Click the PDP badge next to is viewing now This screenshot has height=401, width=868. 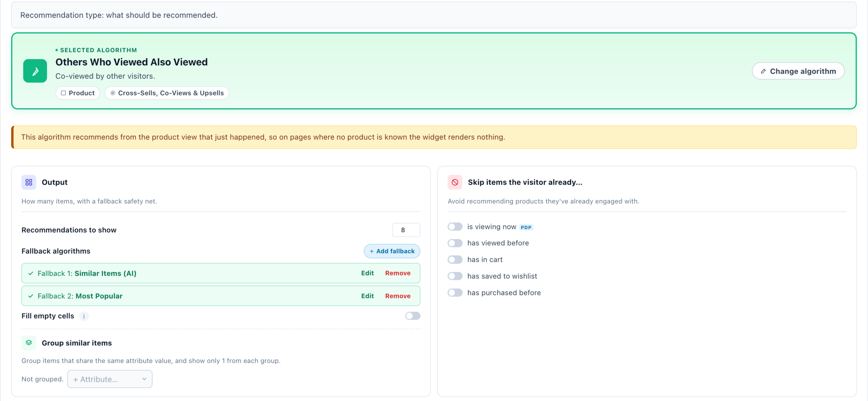(526, 227)
